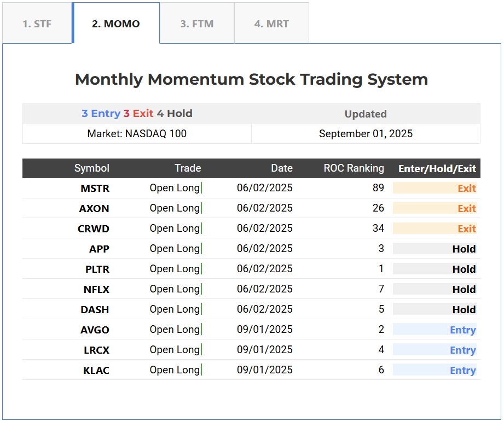This screenshot has width=504, height=422.
Task: Click the Enter/Hold/Exit column header
Action: coord(437,169)
